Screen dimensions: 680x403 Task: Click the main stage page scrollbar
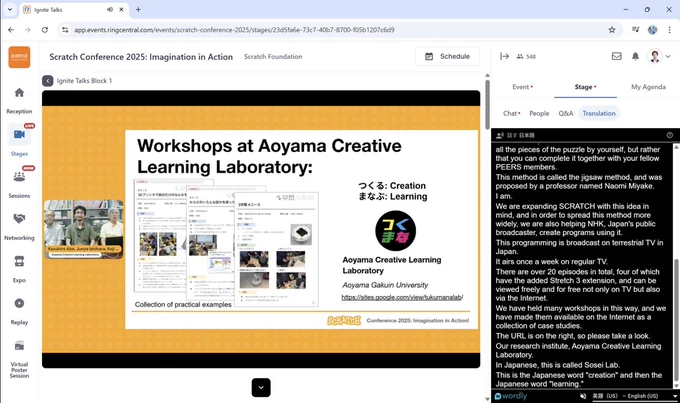pos(487,104)
